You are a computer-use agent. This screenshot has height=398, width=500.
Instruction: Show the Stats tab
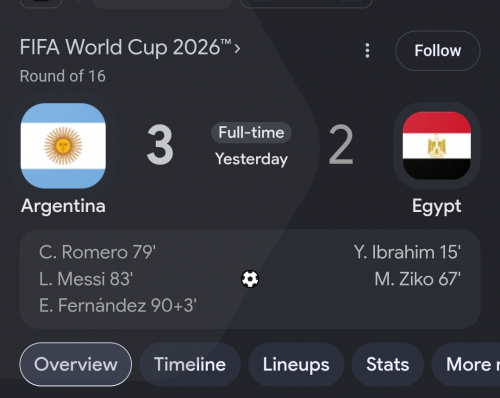[x=388, y=364]
